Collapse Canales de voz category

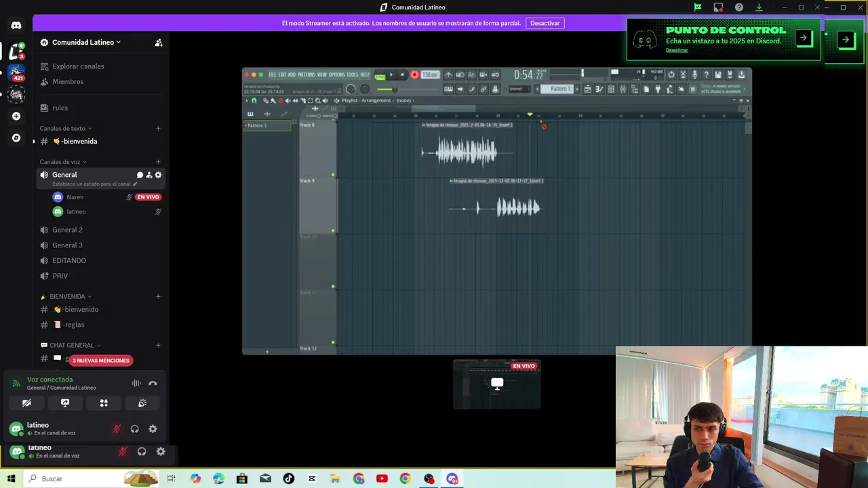(x=63, y=162)
